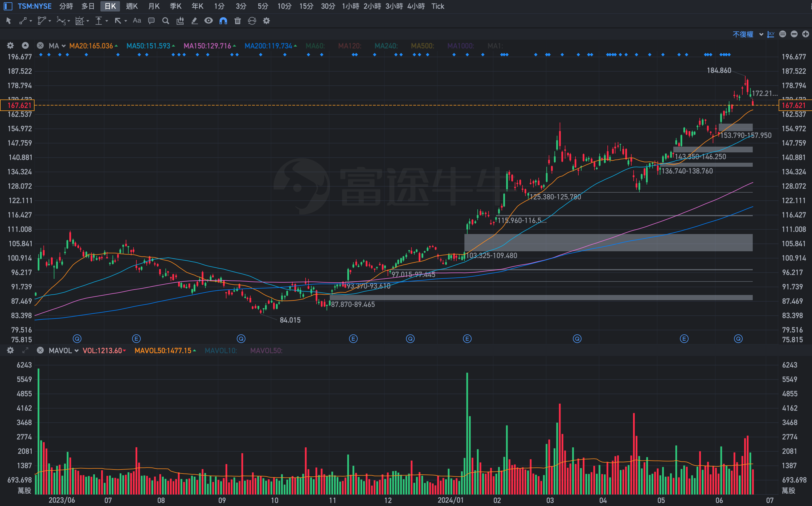Click the magnifier zoom tool

click(165, 21)
